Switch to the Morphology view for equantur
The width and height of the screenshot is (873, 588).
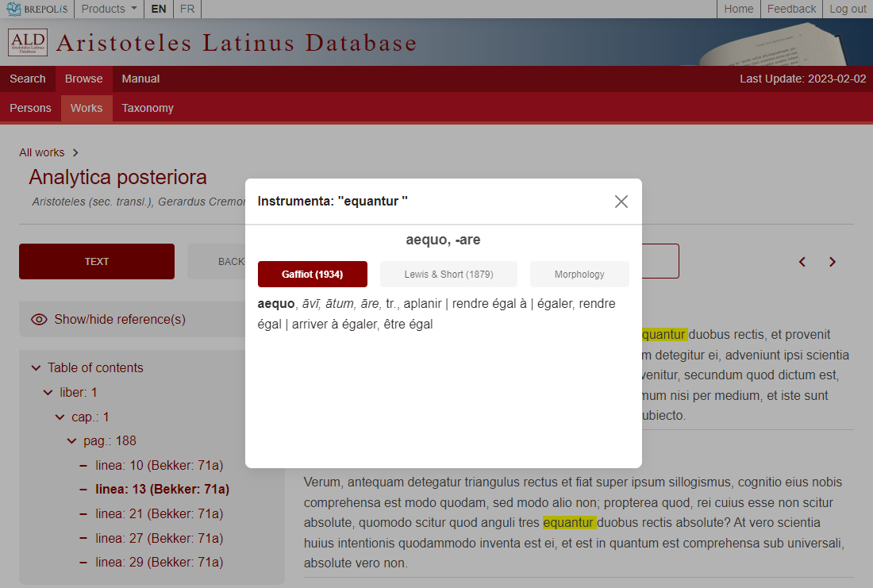(579, 274)
